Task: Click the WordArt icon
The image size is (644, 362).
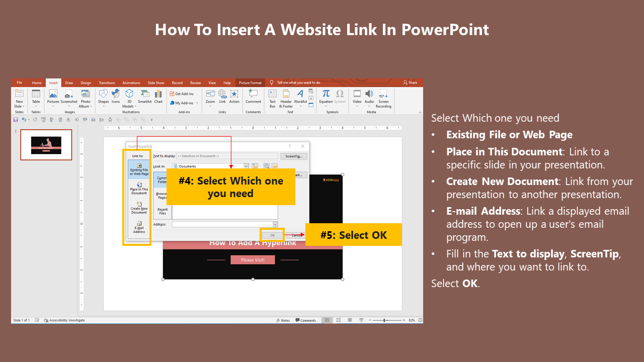Action: (300, 94)
